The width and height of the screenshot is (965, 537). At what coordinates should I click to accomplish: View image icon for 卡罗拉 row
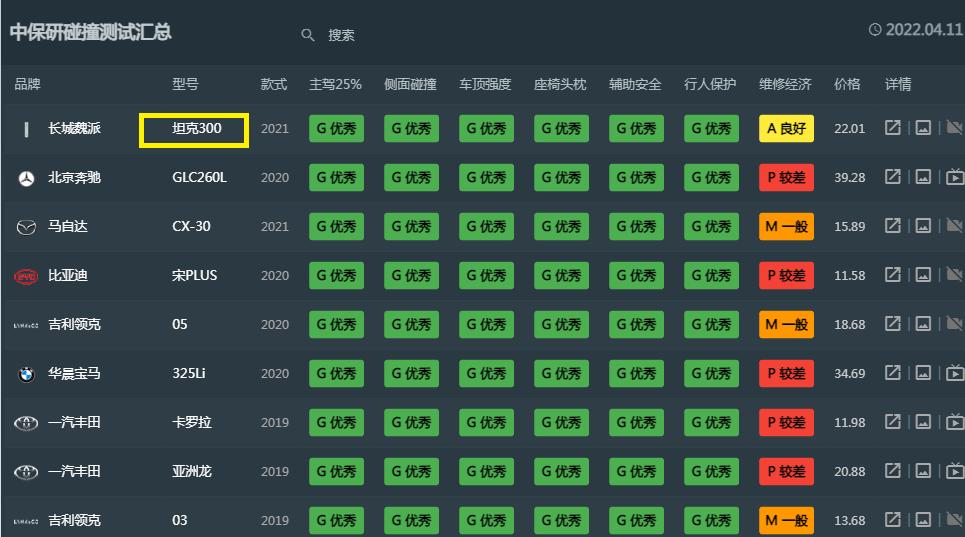923,422
